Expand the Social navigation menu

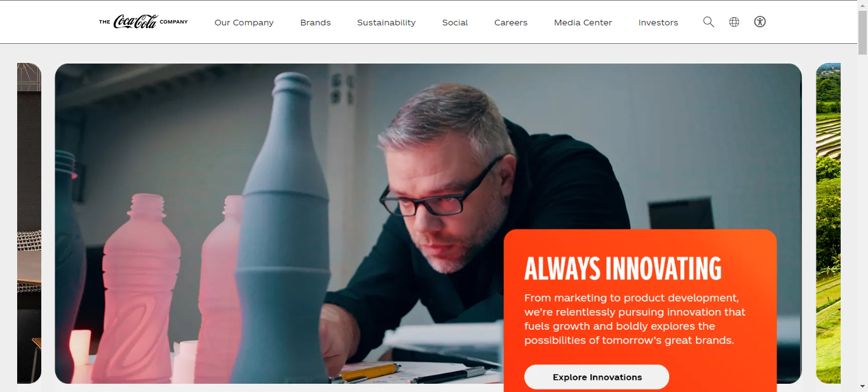pos(455,22)
